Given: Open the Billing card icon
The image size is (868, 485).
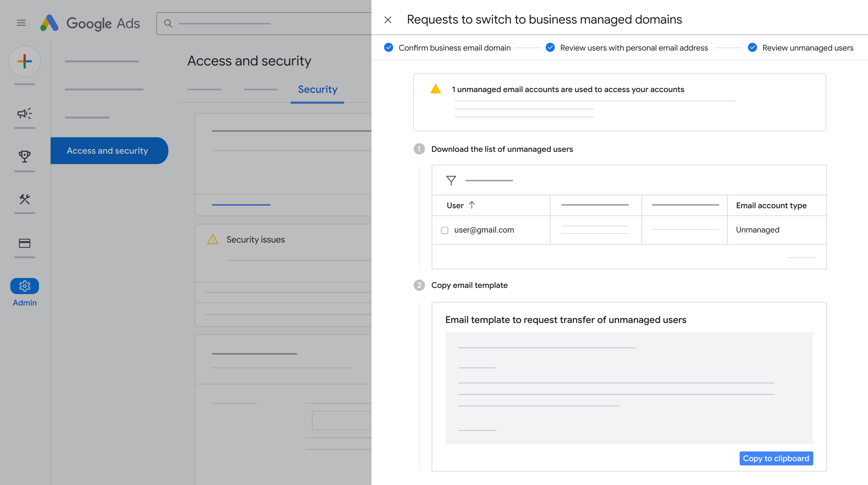Looking at the screenshot, I should pos(25,243).
